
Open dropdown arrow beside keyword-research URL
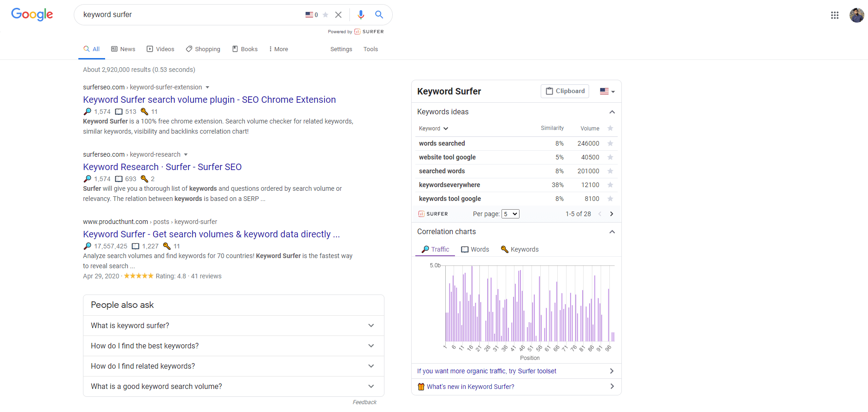click(x=186, y=154)
